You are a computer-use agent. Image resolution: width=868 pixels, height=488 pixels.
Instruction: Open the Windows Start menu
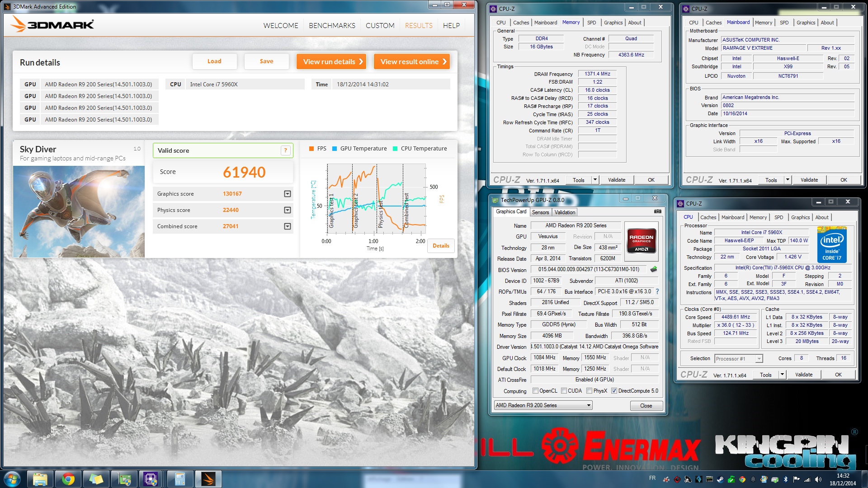pyautogui.click(x=12, y=479)
